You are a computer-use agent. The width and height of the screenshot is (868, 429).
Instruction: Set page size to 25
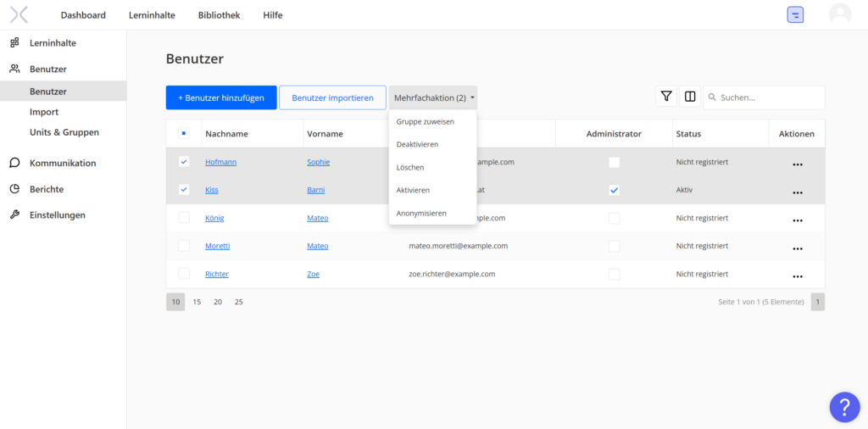(x=238, y=302)
